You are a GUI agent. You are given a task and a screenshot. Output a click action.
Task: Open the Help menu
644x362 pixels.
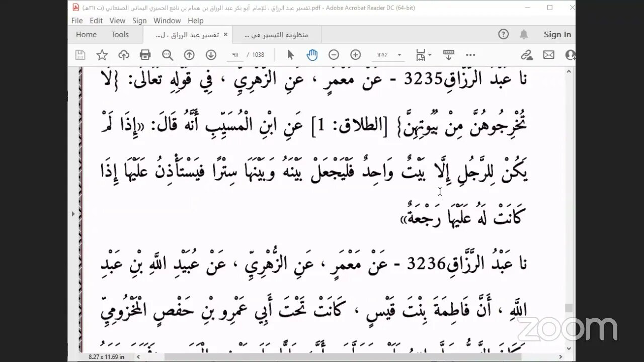[x=196, y=21]
